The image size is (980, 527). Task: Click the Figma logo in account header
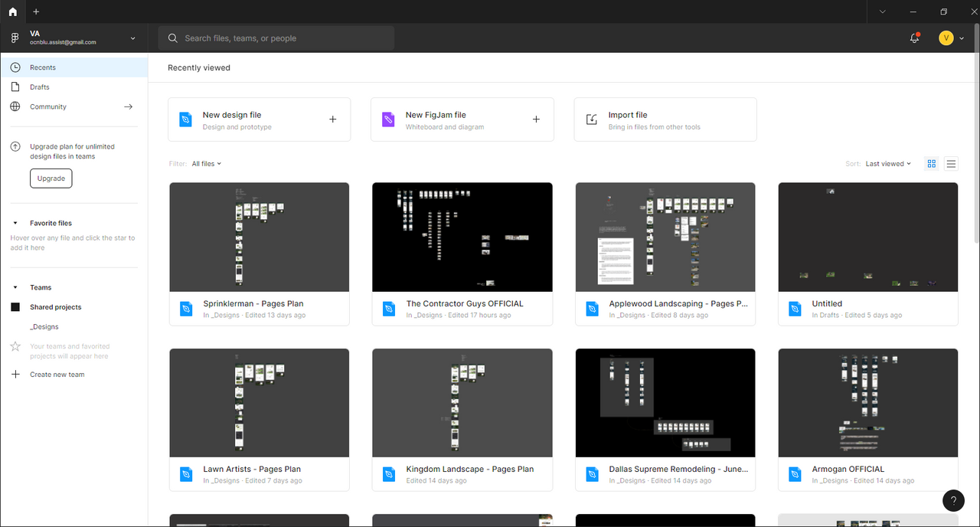point(15,38)
